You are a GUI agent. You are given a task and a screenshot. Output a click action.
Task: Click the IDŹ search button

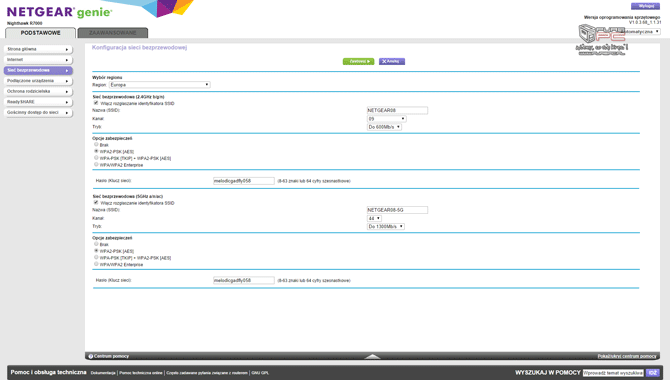point(652,373)
